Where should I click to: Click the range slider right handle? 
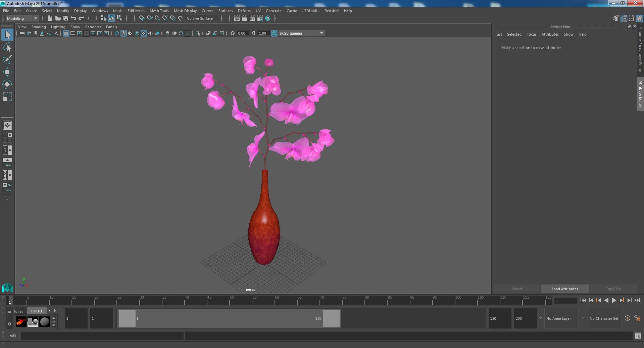click(x=331, y=318)
